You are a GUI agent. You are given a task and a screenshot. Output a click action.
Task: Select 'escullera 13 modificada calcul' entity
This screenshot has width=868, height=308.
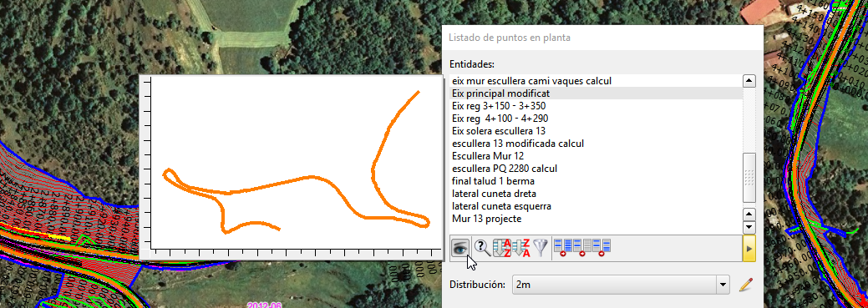tap(596, 144)
